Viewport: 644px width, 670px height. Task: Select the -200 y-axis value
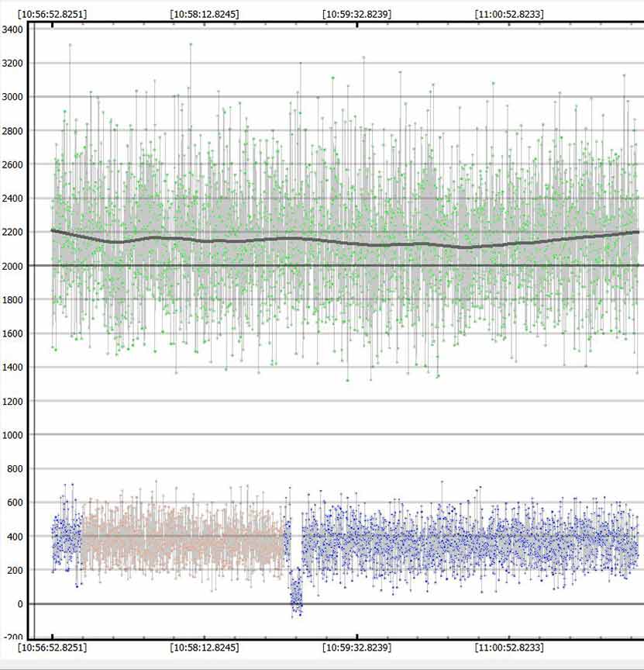(x=13, y=637)
